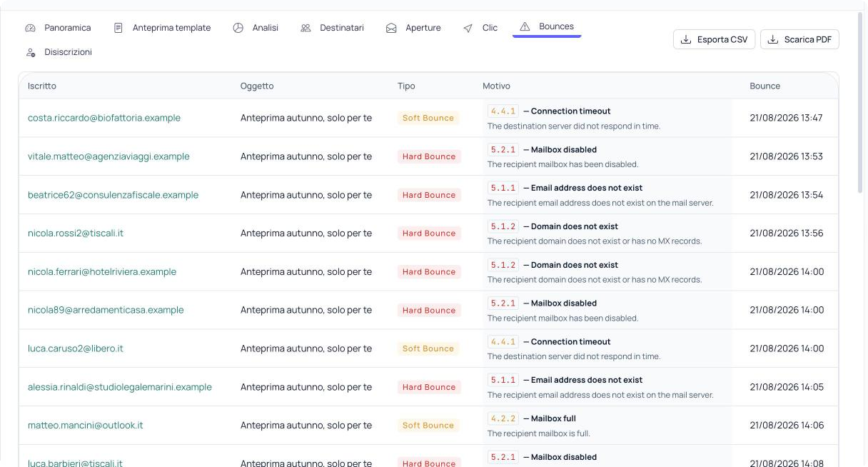The width and height of the screenshot is (868, 467).
Task: Click the Analisi pie chart icon
Action: click(x=238, y=28)
